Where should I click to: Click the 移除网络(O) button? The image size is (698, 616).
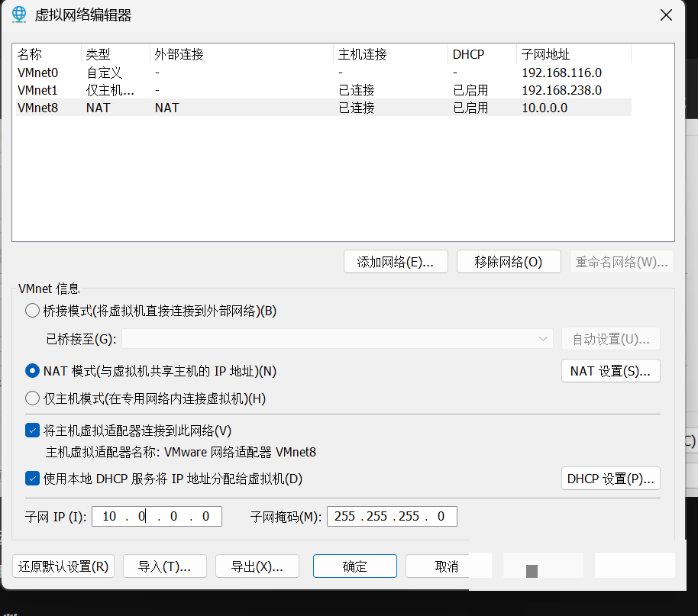coord(509,262)
